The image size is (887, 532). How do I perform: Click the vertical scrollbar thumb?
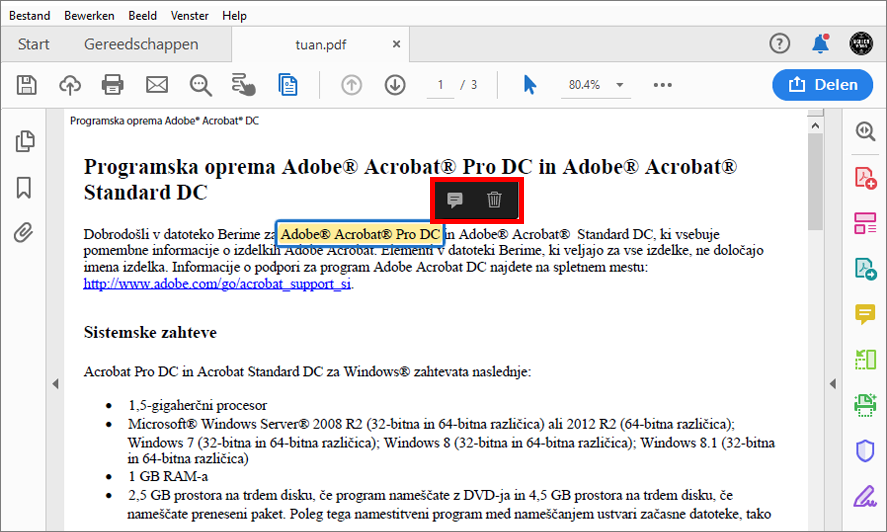(x=815, y=182)
